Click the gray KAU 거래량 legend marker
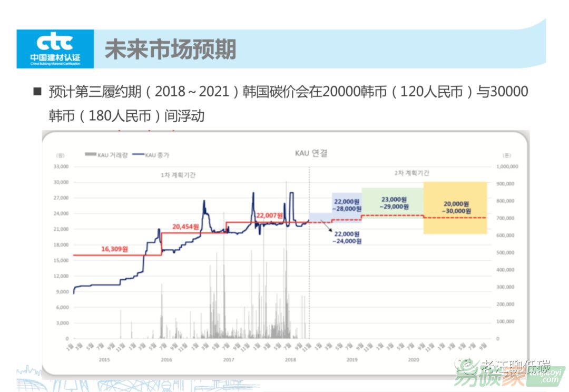The width and height of the screenshot is (569, 392). tap(90, 154)
